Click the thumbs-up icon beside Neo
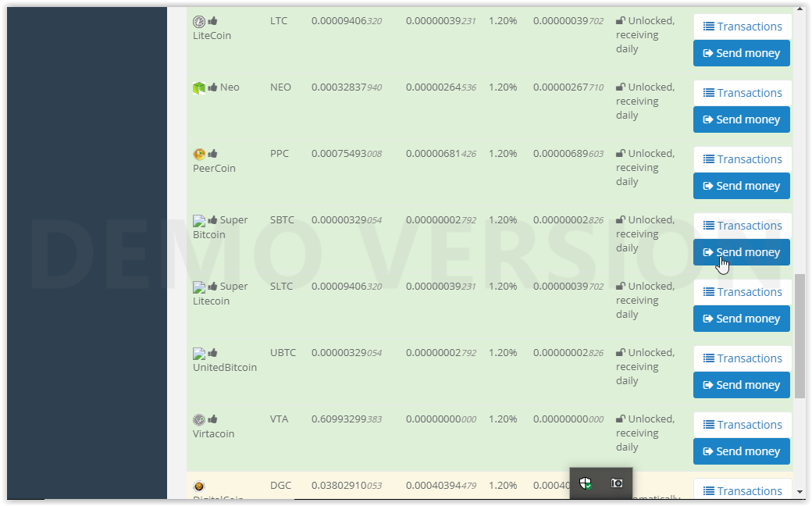This screenshot has width=812, height=506. 212,87
